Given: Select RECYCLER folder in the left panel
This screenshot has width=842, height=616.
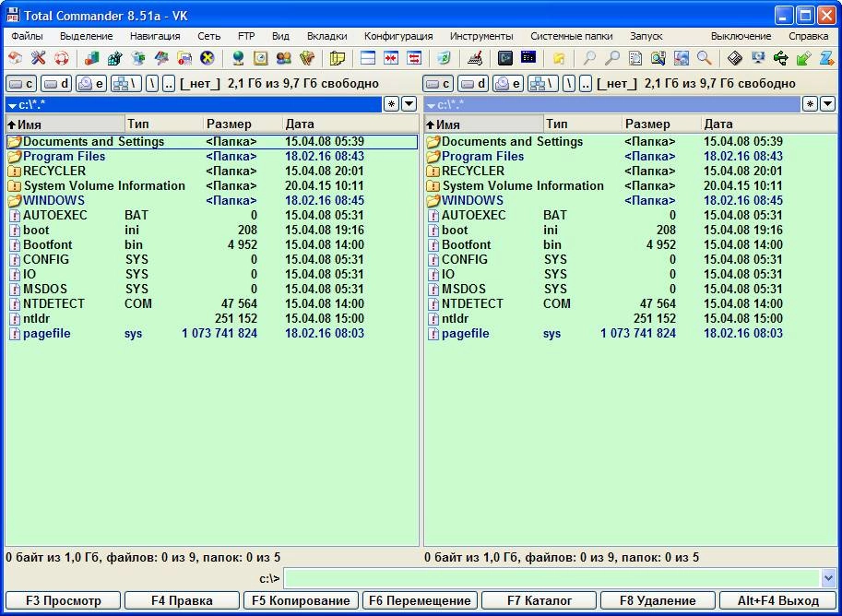Looking at the screenshot, I should (211, 172).
